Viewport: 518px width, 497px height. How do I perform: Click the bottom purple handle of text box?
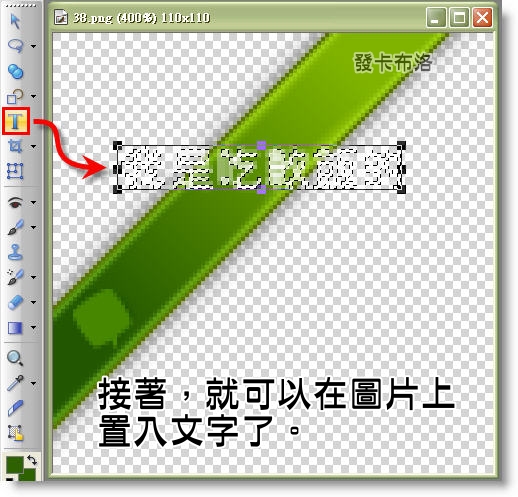tap(262, 190)
